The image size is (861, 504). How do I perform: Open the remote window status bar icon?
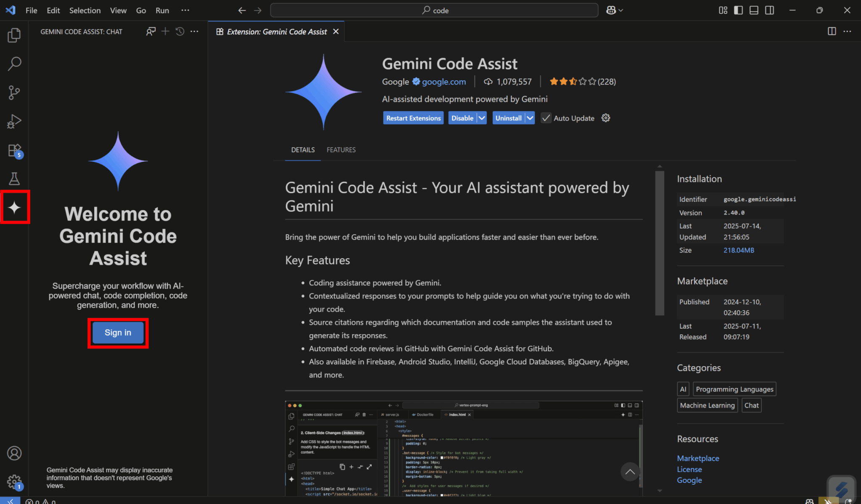10,501
